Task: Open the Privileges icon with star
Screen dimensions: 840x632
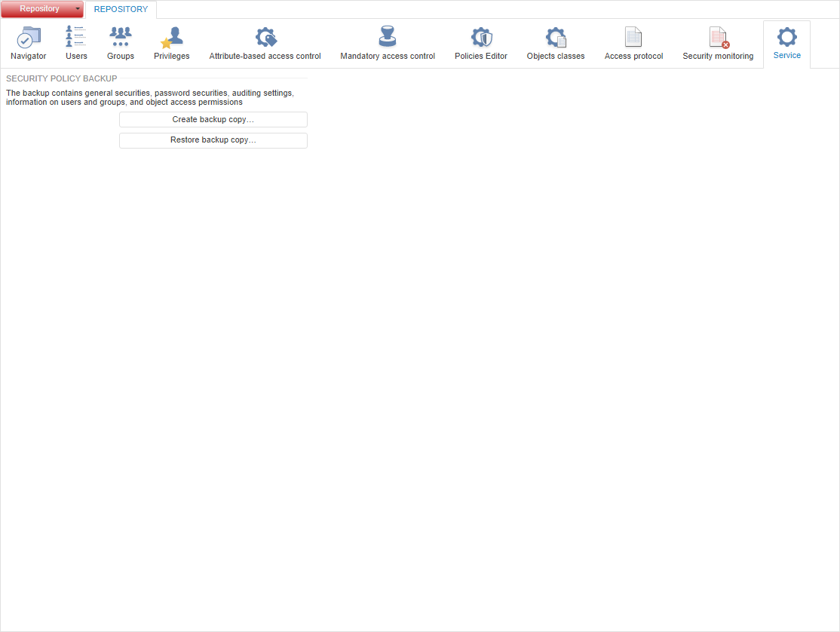Action: [x=172, y=37]
